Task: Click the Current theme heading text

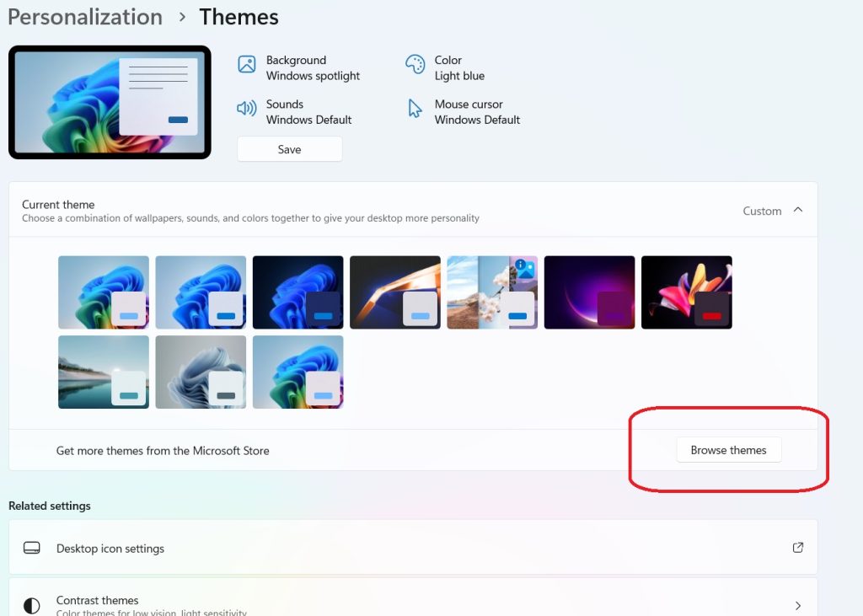Action: coord(58,204)
